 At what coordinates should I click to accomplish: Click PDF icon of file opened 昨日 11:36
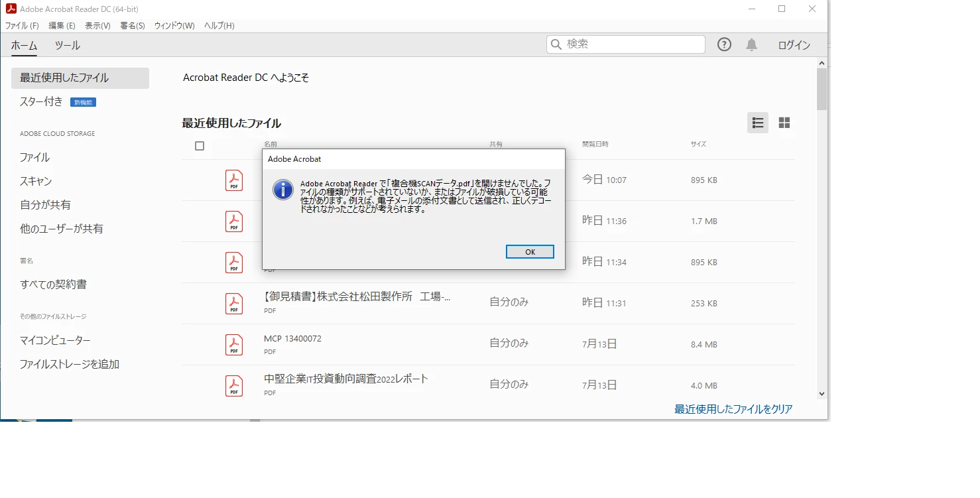coord(234,221)
